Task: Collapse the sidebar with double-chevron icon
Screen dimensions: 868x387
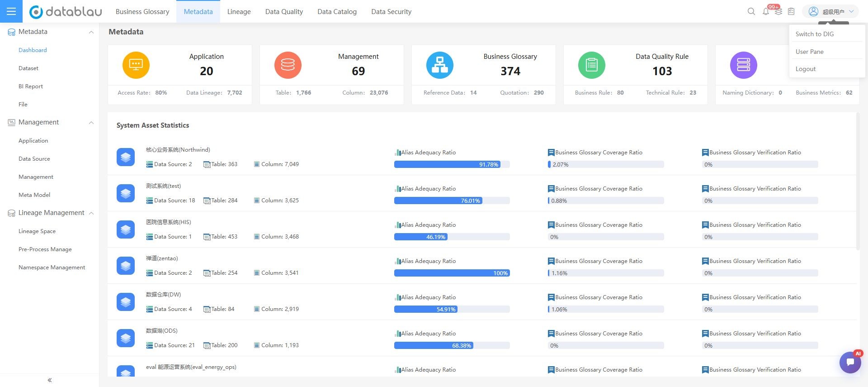Action: [x=50, y=380]
